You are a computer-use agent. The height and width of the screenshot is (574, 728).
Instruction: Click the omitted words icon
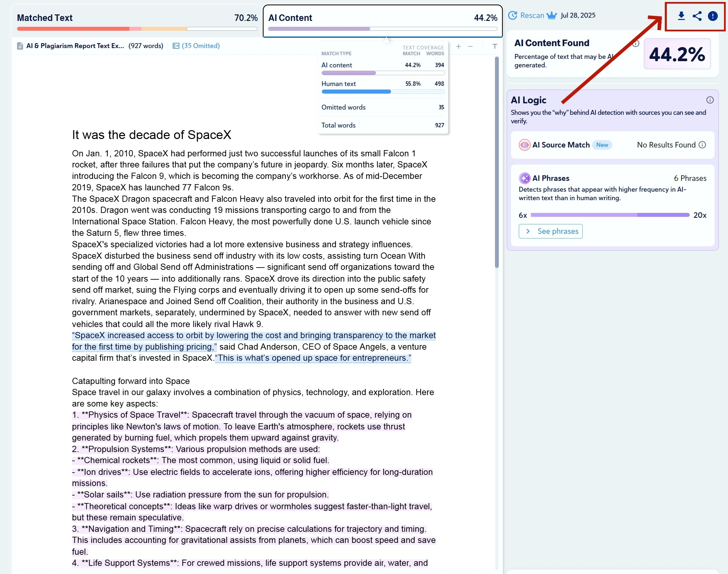click(176, 46)
